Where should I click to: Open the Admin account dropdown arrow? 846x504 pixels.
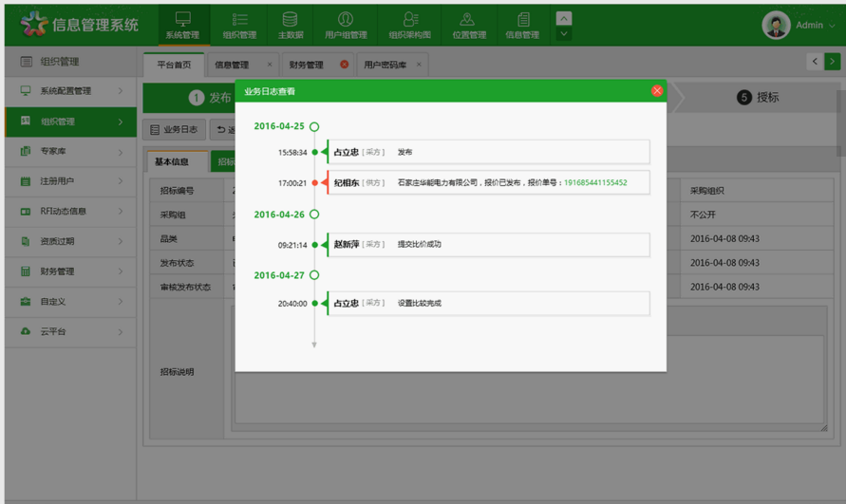832,26
